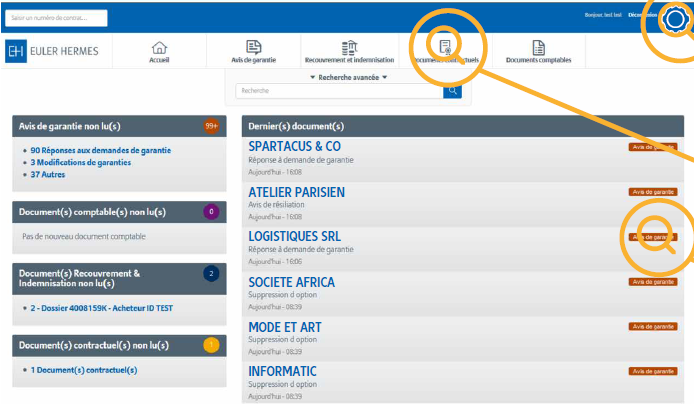Click the dark blue 2 badge
This screenshot has height=404, width=694.
pos(211,273)
